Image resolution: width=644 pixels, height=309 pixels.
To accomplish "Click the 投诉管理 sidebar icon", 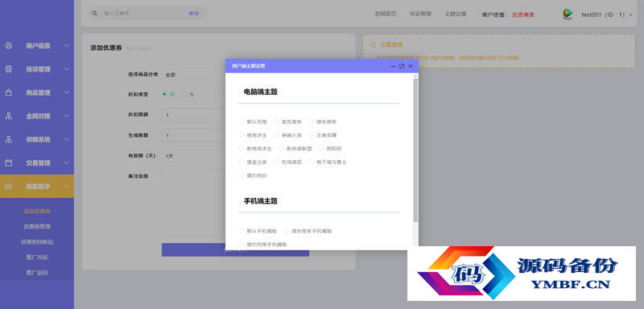I will [9, 69].
